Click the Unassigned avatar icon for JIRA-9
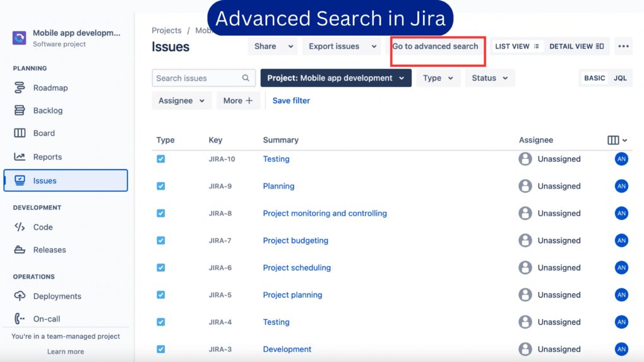644x362 pixels. coord(525,186)
